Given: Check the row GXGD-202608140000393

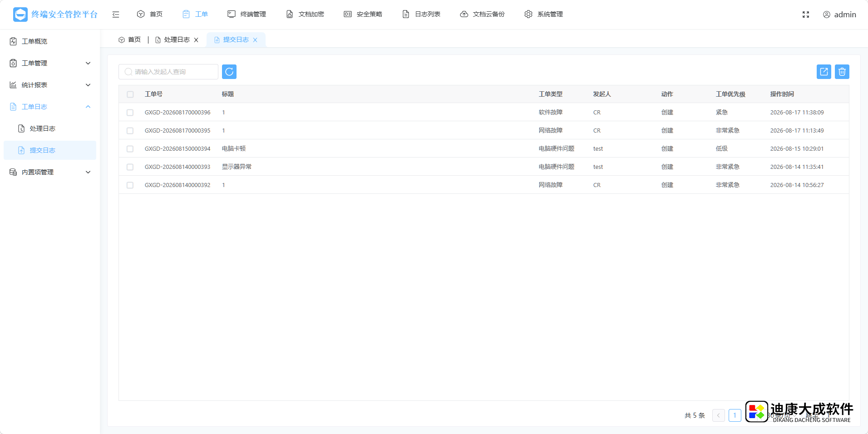Looking at the screenshot, I should [130, 167].
